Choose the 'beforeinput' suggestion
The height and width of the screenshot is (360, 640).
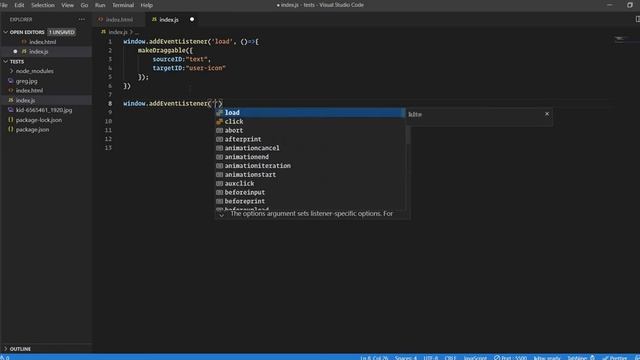(x=310, y=192)
